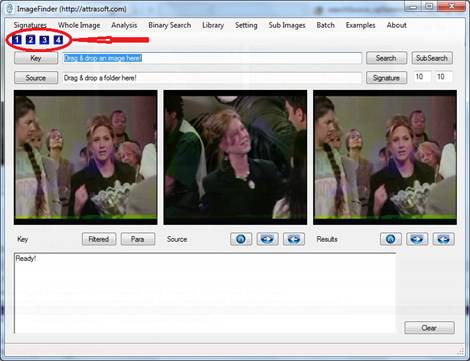Click the Source browse button
470x361 pixels.
(36, 78)
